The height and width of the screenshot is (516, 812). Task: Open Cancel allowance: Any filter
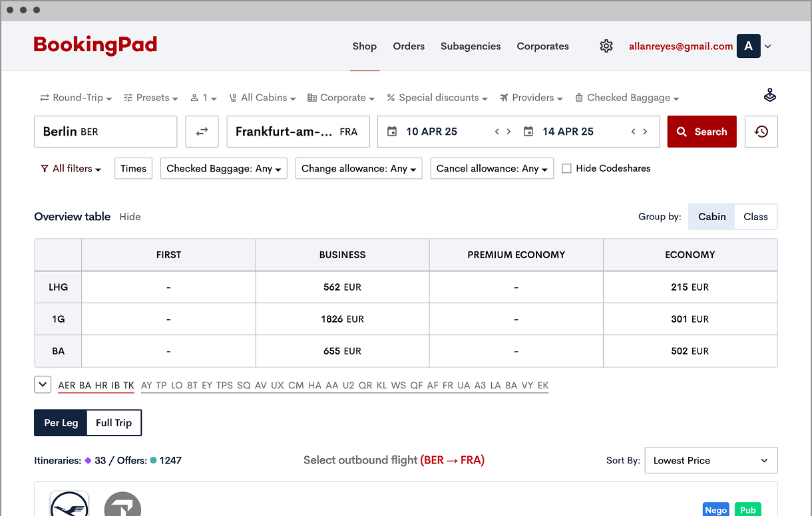click(x=492, y=169)
